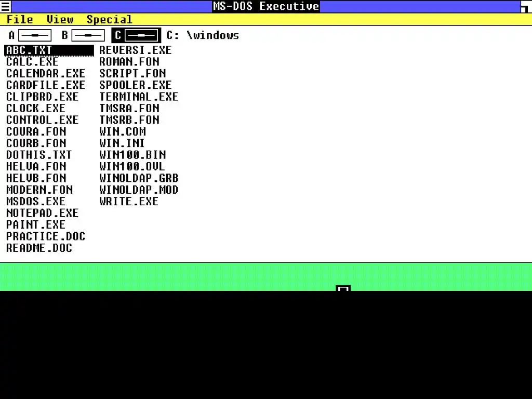The image size is (532, 399).
Task: Click the C: \windows path label
Action: [x=203, y=35]
